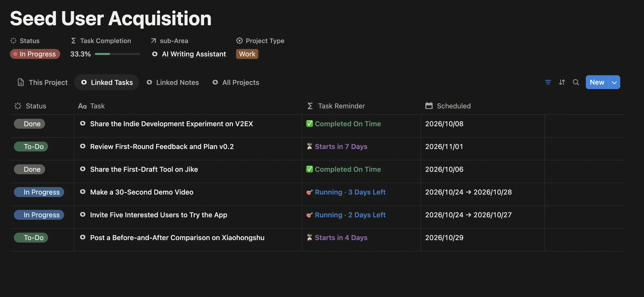The height and width of the screenshot is (297, 644).
Task: Click the page icon for Jike task
Action: [x=82, y=169]
